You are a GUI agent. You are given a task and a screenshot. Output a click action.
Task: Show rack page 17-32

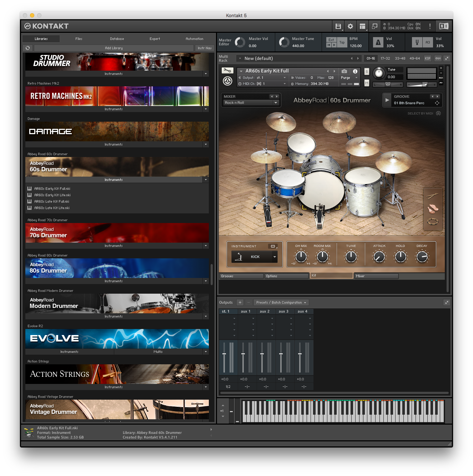385,58
